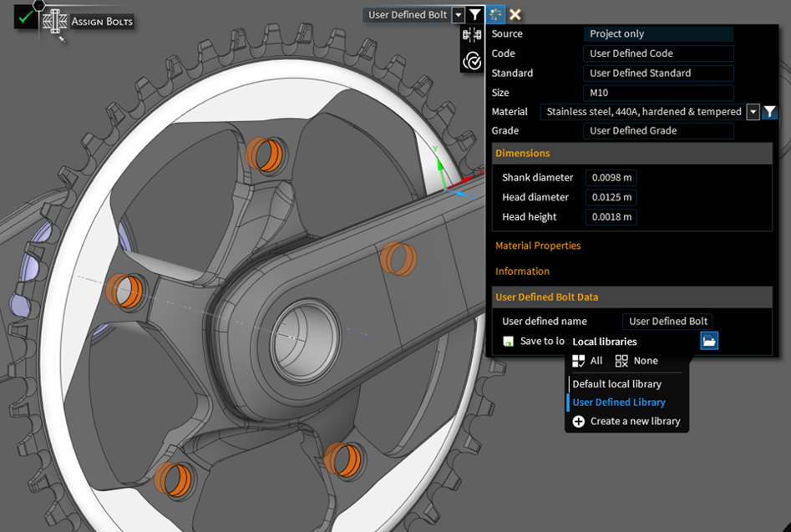The width and height of the screenshot is (791, 532).
Task: Open the User Defined Bolt dropdown arrow
Action: pyautogui.click(x=458, y=14)
